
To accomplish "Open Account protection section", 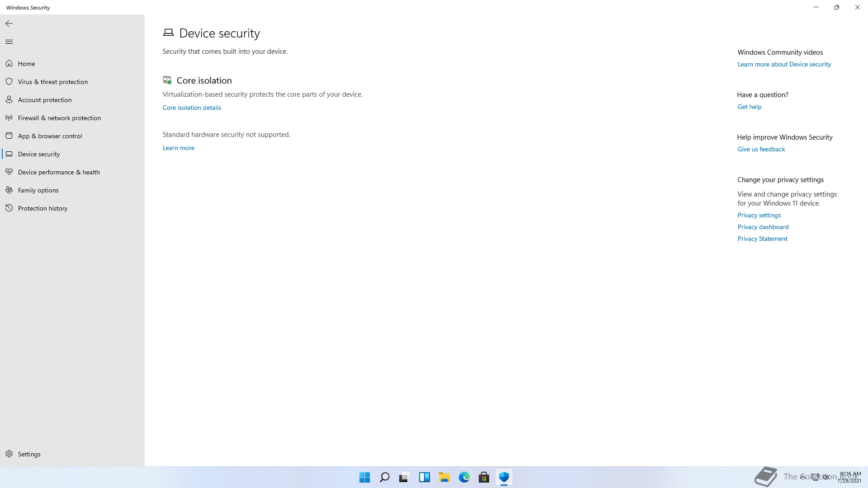I will click(x=45, y=100).
